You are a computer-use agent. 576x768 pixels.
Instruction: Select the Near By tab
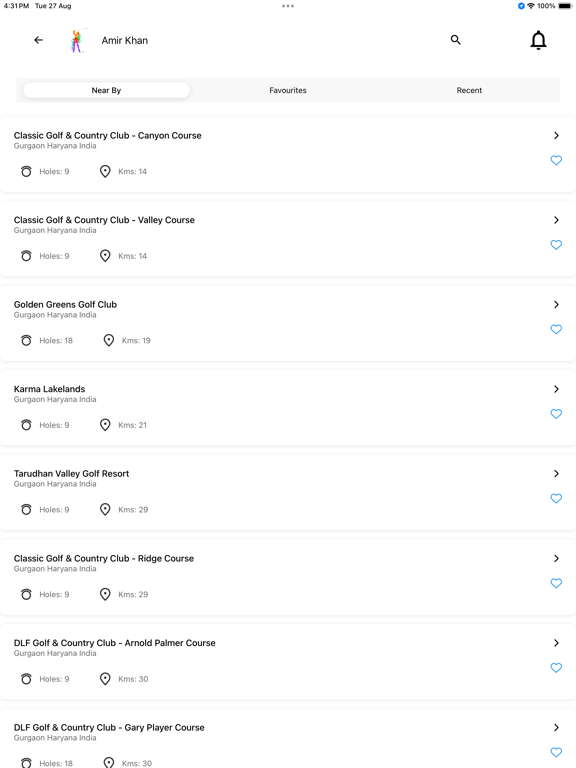106,90
